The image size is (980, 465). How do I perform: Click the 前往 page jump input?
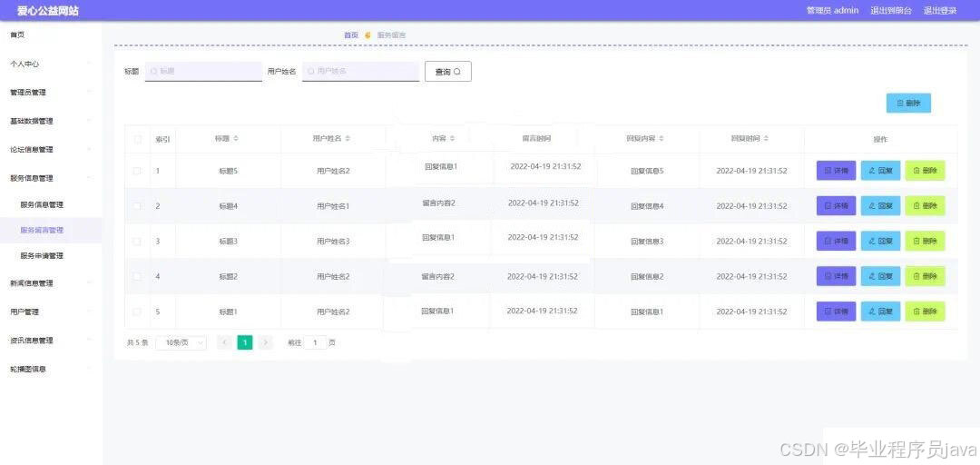315,342
